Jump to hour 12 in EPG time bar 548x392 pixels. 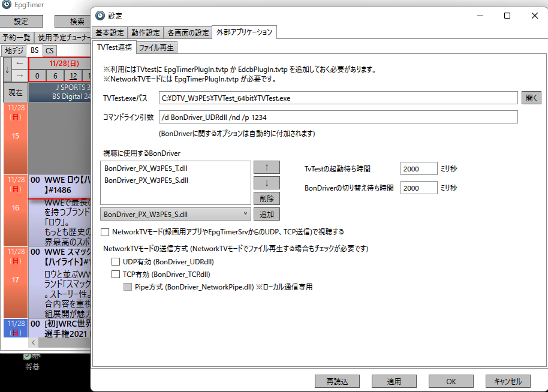(73, 76)
